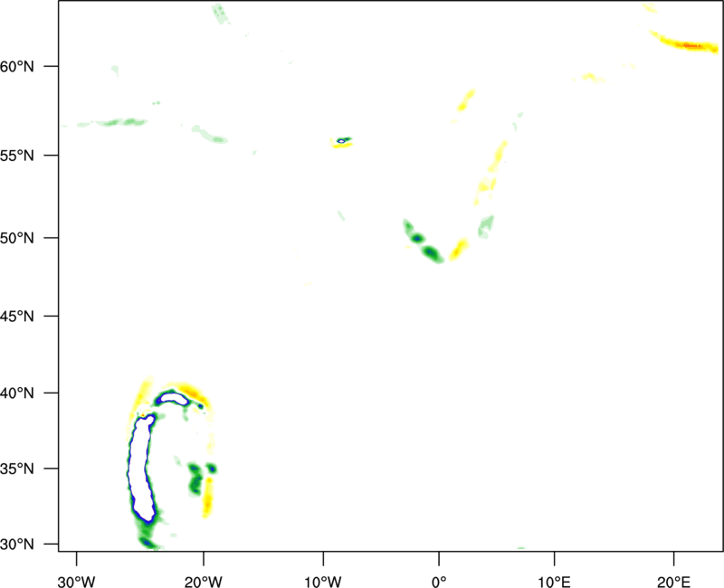Click the 35°N latitude label
This screenshot has height=588, width=724.
click(x=17, y=469)
